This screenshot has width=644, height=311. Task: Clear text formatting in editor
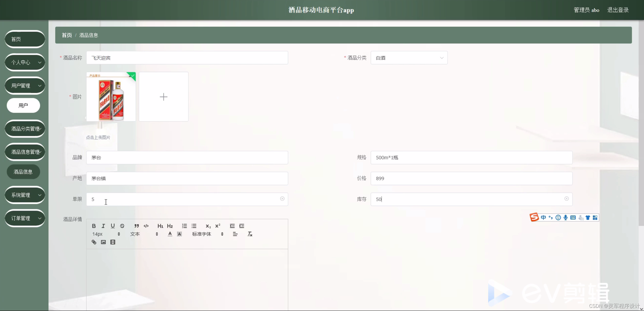[x=250, y=234]
